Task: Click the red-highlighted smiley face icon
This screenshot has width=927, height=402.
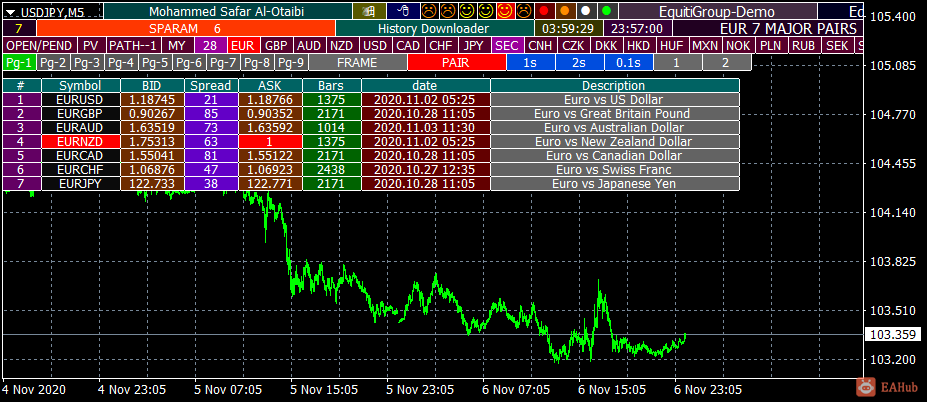Action: pyautogui.click(x=505, y=11)
